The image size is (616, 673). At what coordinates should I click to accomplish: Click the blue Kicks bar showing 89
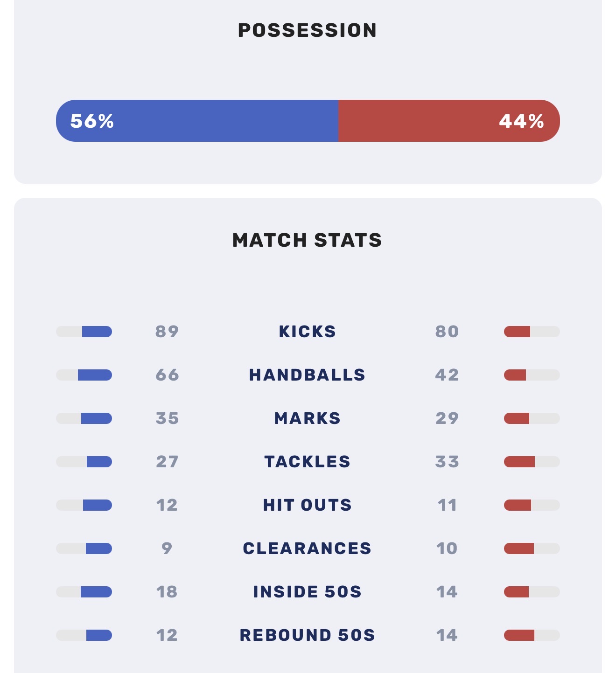tap(84, 332)
